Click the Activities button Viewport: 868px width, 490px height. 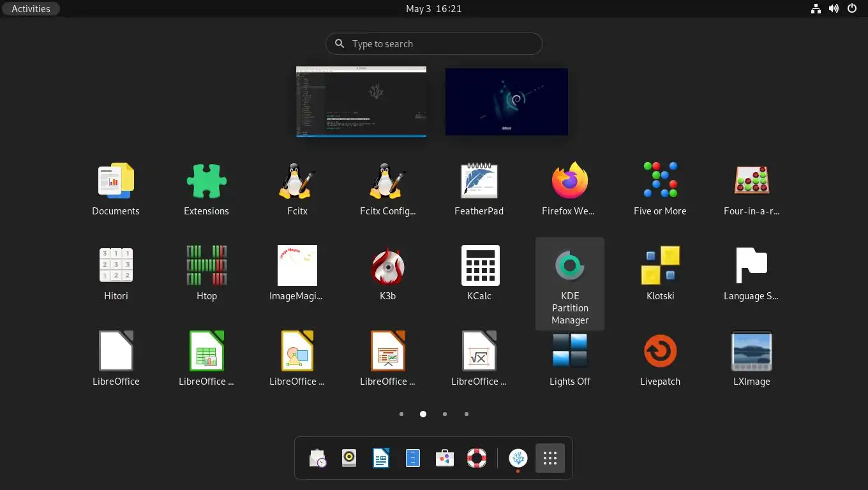click(x=31, y=9)
